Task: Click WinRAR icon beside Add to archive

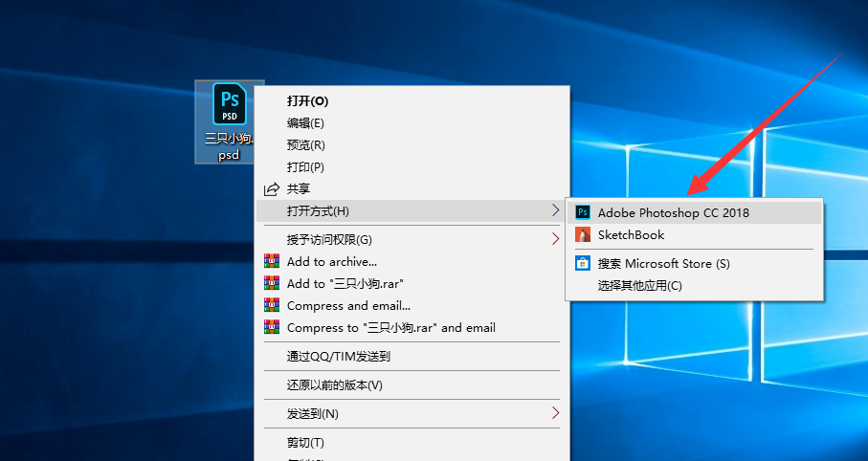Action: click(272, 261)
